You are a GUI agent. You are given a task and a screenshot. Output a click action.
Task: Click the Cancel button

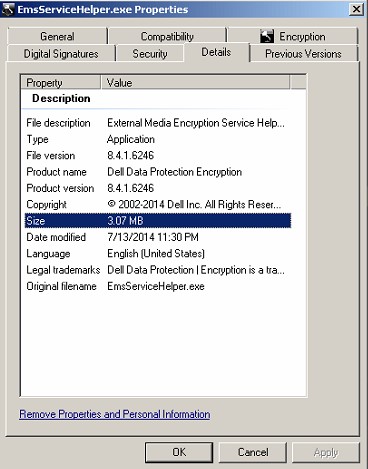pyautogui.click(x=253, y=452)
